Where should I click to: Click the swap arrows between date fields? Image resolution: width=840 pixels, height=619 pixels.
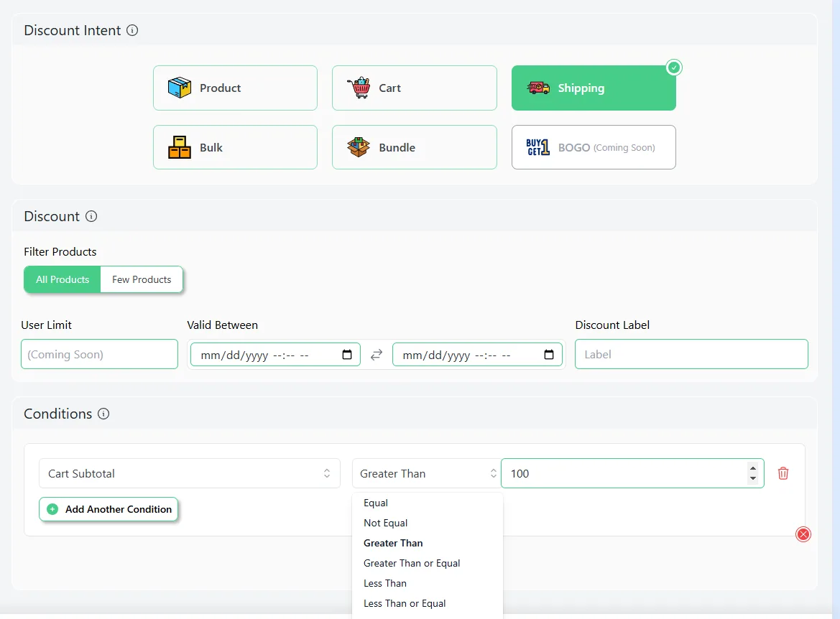pos(377,355)
